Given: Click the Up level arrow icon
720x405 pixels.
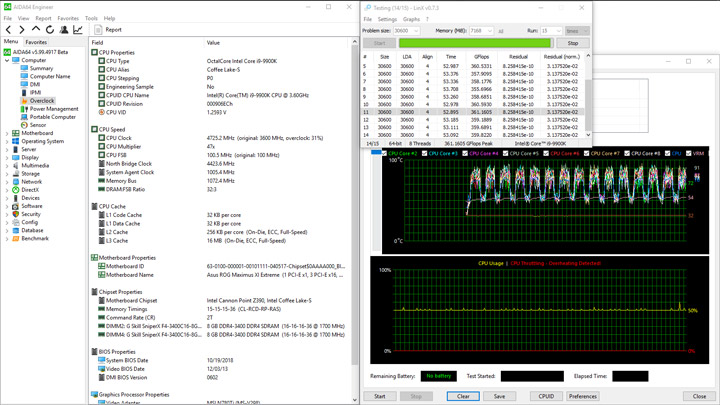Looking at the screenshot, I should 36,30.
